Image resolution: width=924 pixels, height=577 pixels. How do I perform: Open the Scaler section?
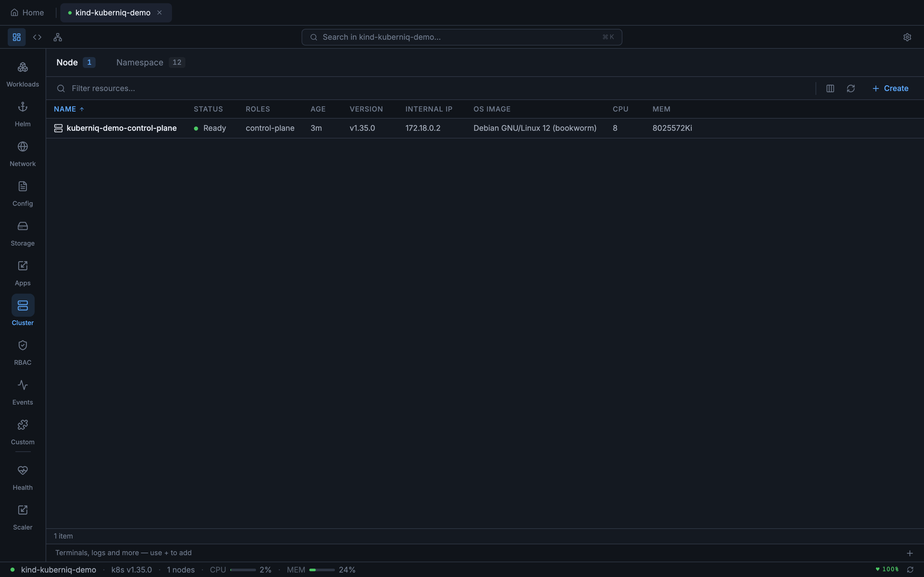coord(22,517)
